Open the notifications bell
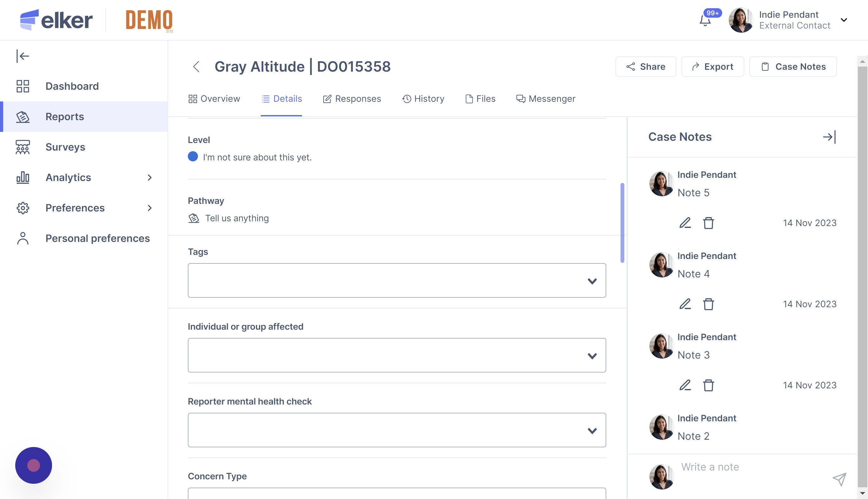The width and height of the screenshot is (868, 499). (705, 21)
